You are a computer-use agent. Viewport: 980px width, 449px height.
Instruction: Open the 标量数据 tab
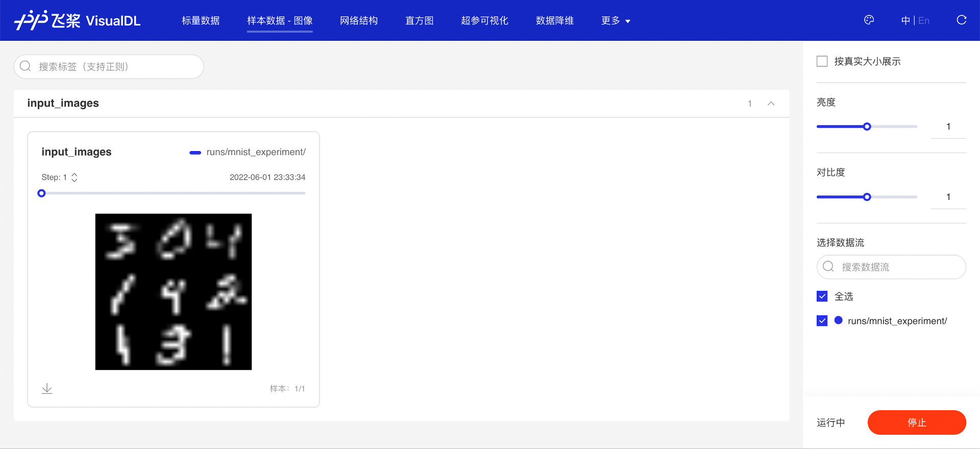tap(201, 20)
